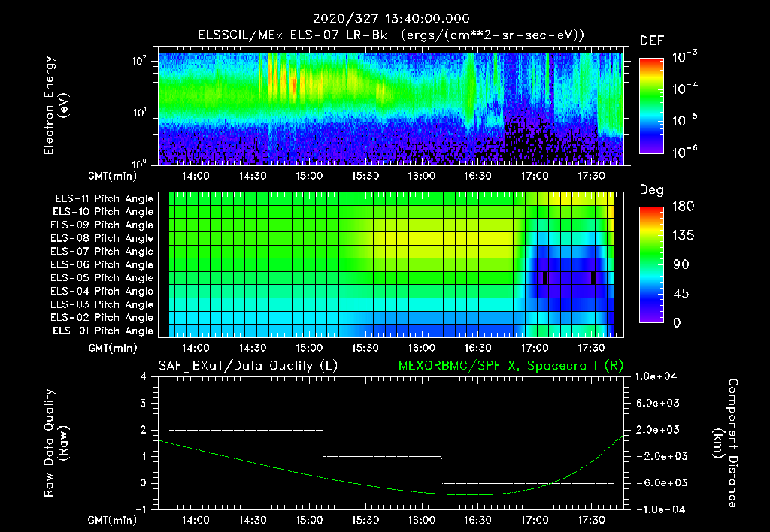Click the Deg pitch angle color bar
This screenshot has width=770, height=532.
tap(652, 264)
